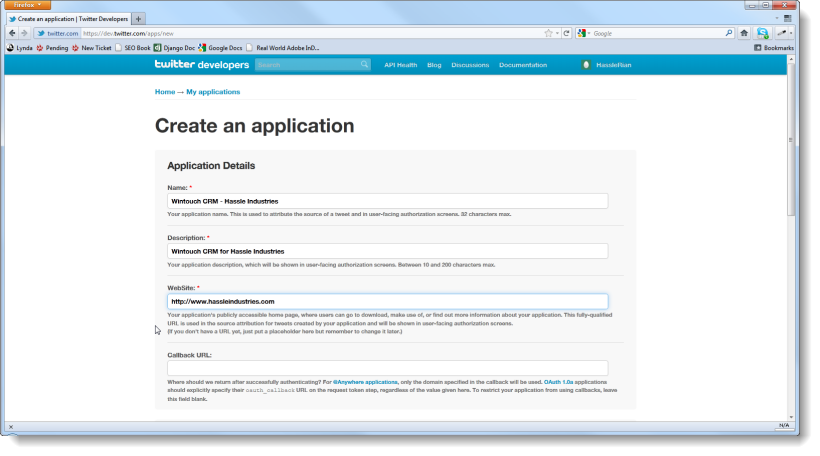Open the Django Doc bookmark

[x=174, y=48]
